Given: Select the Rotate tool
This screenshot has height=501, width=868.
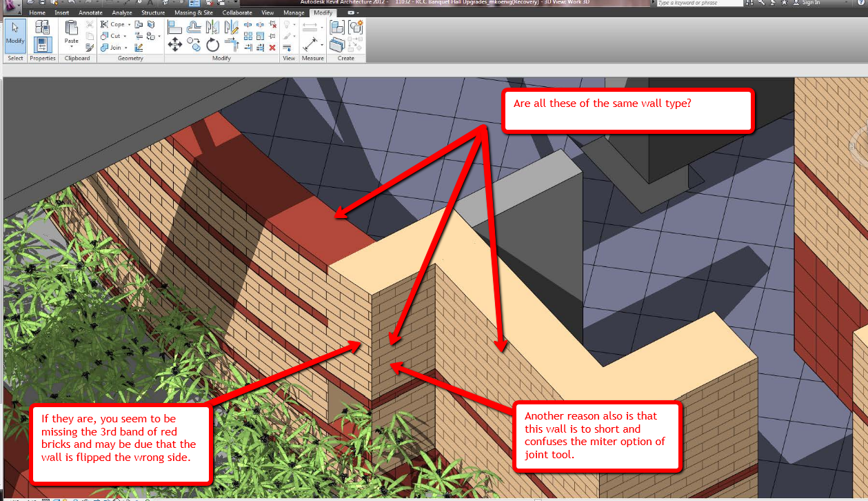Looking at the screenshot, I should pos(213,45).
